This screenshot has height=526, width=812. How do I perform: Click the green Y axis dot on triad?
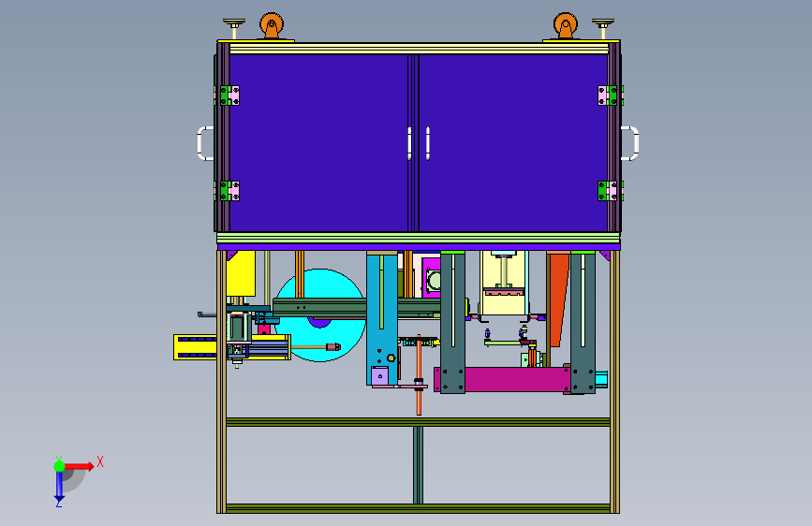pyautogui.click(x=59, y=466)
